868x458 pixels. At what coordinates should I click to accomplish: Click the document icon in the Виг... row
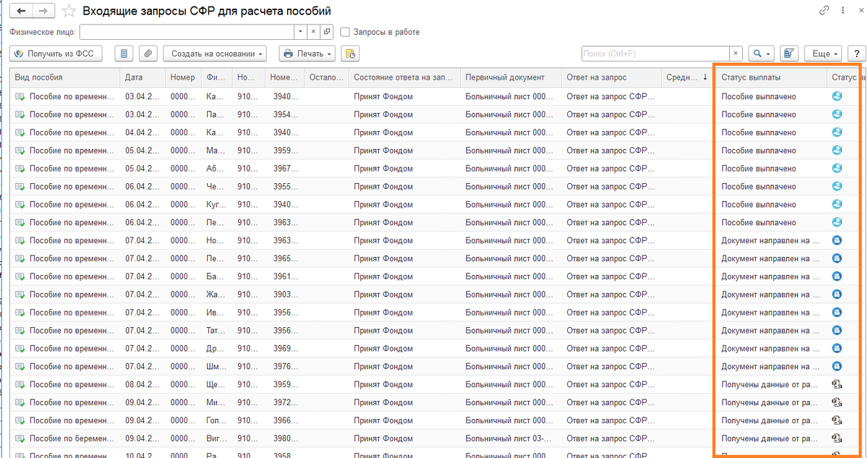click(x=20, y=438)
